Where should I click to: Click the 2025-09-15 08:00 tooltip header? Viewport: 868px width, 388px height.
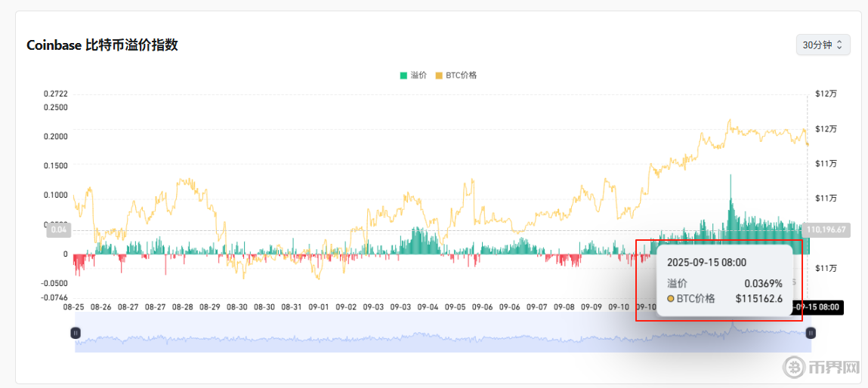(x=706, y=263)
